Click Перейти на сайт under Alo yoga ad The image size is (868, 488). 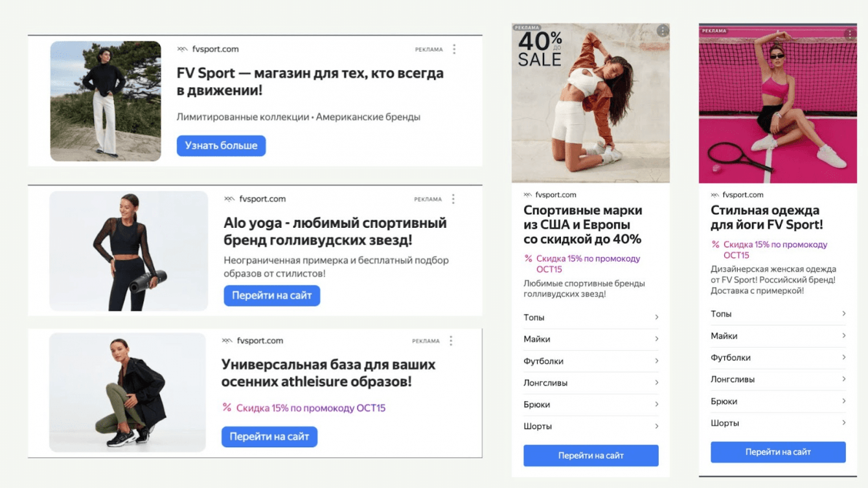point(272,296)
